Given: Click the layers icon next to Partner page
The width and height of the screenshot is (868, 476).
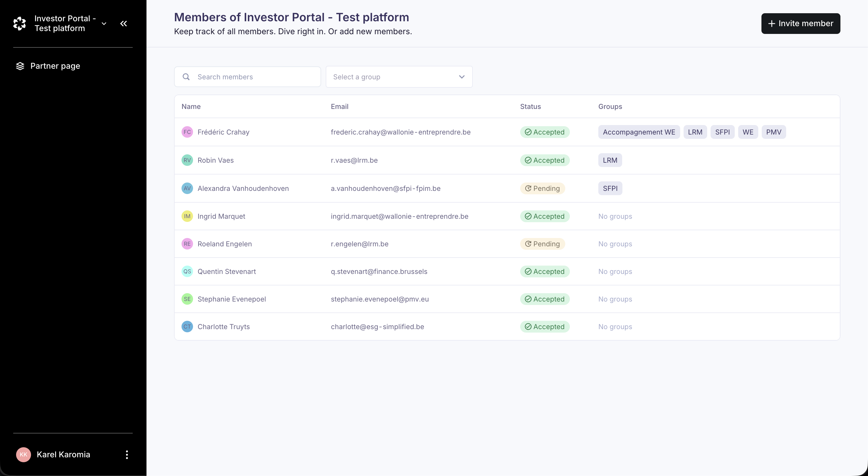Looking at the screenshot, I should click(20, 66).
